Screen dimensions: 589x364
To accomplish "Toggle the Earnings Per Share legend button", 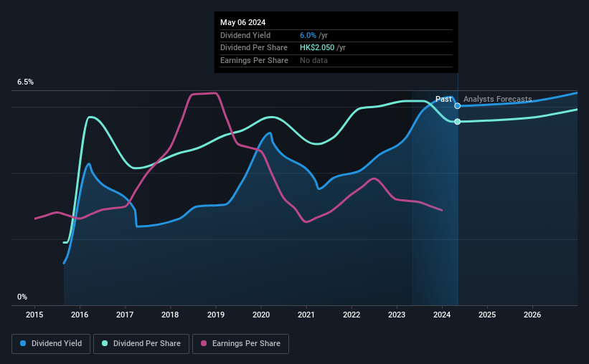I will click(x=240, y=344).
